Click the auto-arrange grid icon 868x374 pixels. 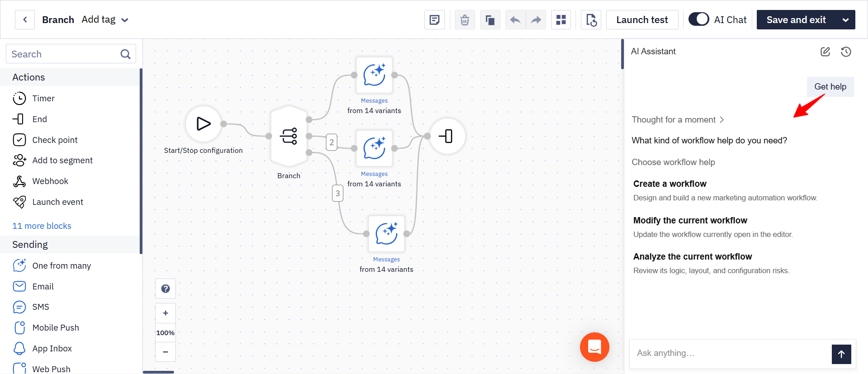point(561,20)
